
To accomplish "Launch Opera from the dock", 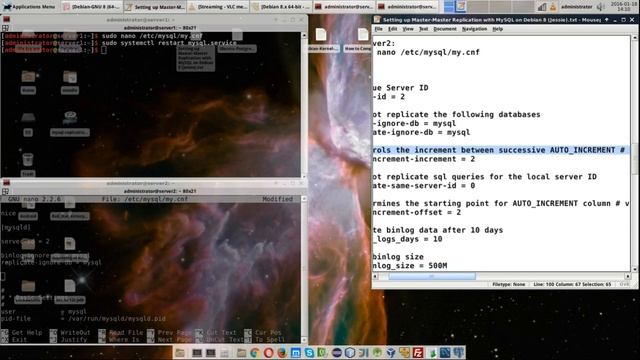I will click(268, 352).
